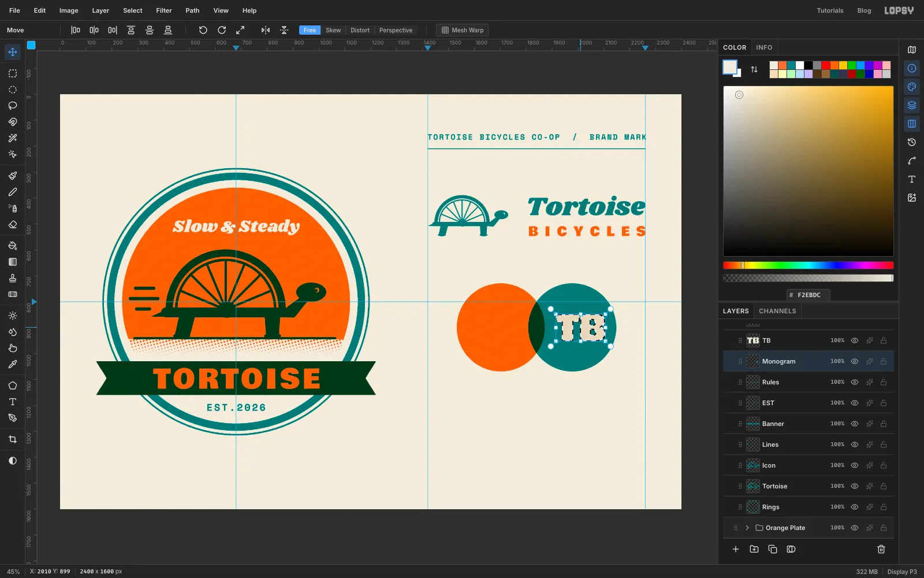Edit the hex color field F2EBDC
This screenshot has width=924, height=578.
(x=808, y=295)
